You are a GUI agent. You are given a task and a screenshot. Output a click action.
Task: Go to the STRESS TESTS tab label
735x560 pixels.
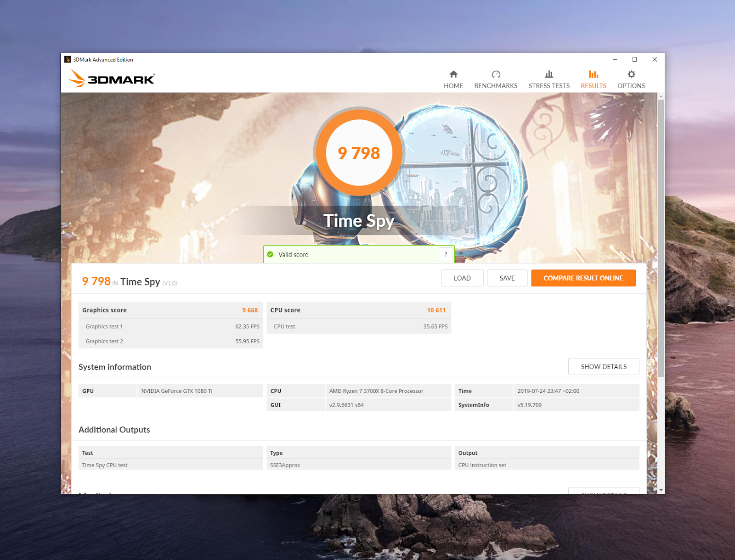(x=549, y=86)
